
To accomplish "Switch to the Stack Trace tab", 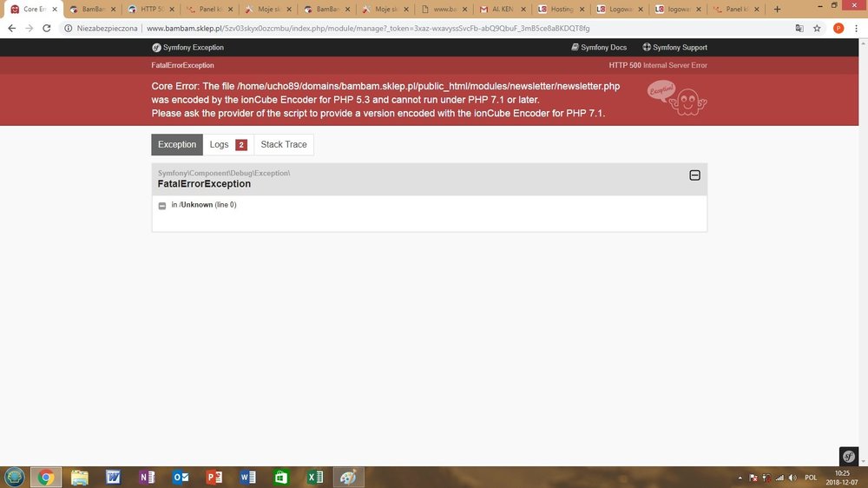I will (x=284, y=144).
